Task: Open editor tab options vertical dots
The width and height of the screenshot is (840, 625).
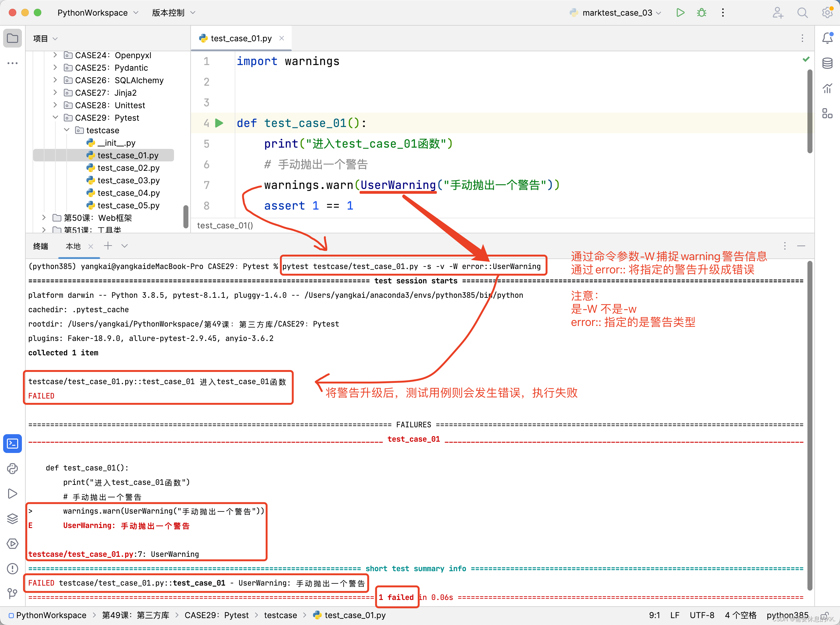Action: [802, 38]
